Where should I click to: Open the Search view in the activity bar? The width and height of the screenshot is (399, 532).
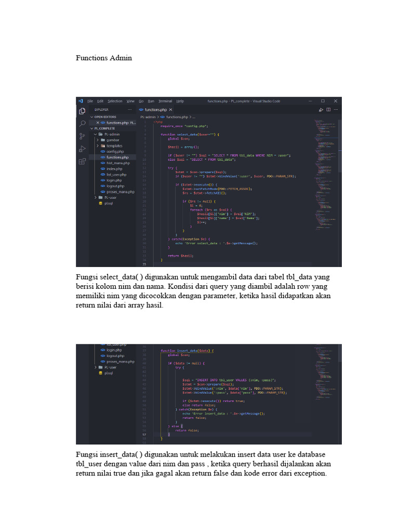82,124
